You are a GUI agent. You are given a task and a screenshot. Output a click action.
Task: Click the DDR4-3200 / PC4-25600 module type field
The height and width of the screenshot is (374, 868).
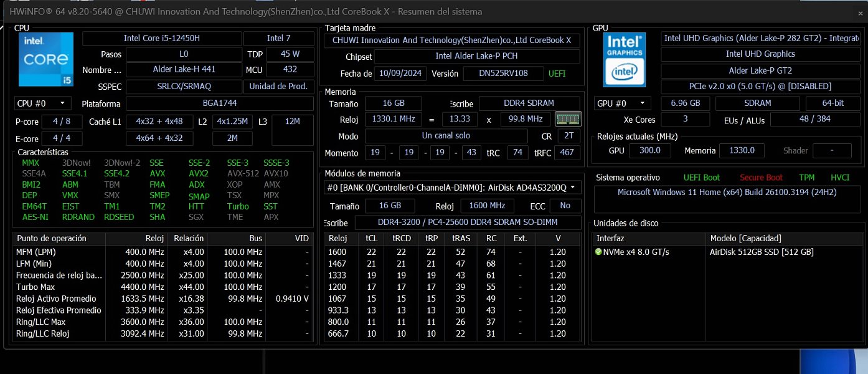(468, 222)
